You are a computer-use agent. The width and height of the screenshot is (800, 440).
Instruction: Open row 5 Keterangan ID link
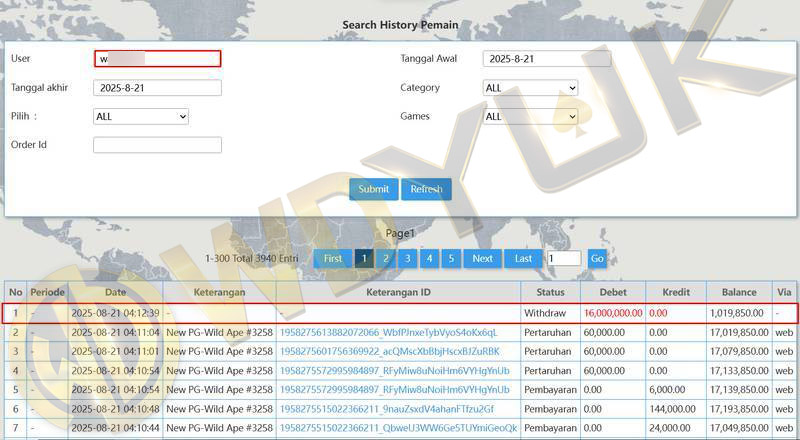(394, 389)
